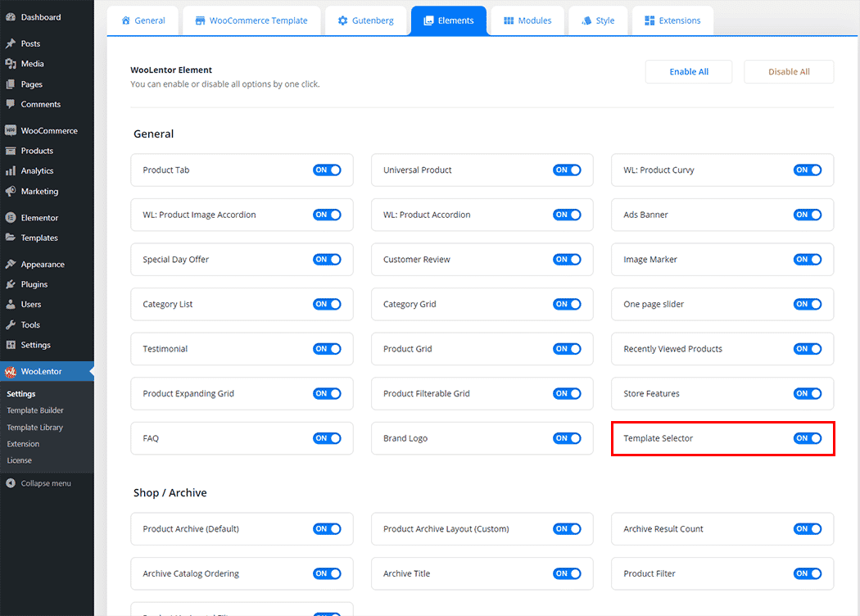Click the blocks icon on Extensions tab
Image resolution: width=860 pixels, height=616 pixels.
click(x=650, y=20)
